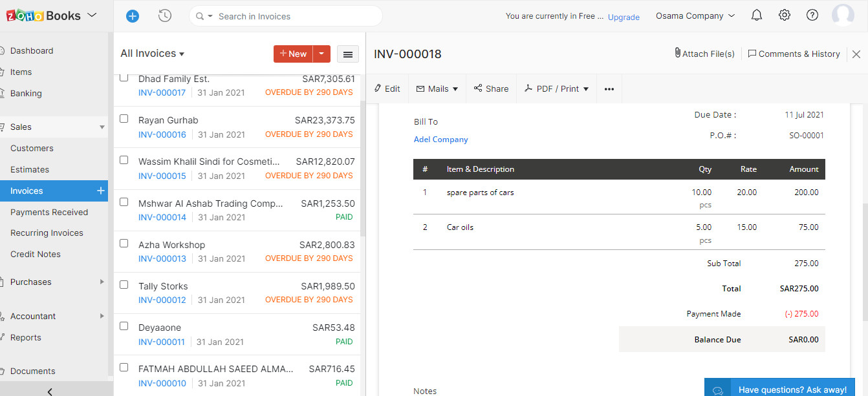Click Attach File(s) paperclip

tap(704, 54)
